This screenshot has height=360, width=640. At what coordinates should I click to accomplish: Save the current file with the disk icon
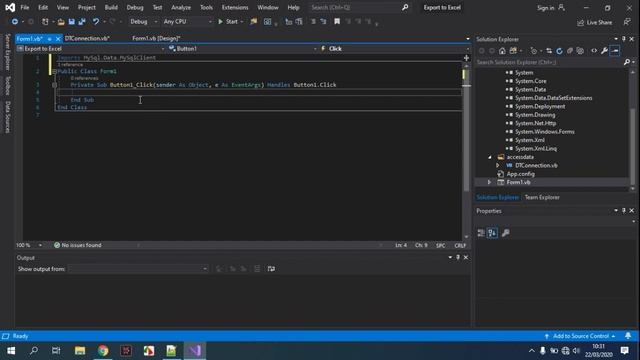pyautogui.click(x=71, y=22)
